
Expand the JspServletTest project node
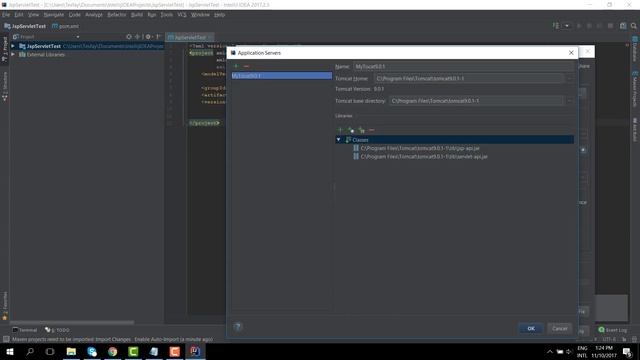coord(13,46)
